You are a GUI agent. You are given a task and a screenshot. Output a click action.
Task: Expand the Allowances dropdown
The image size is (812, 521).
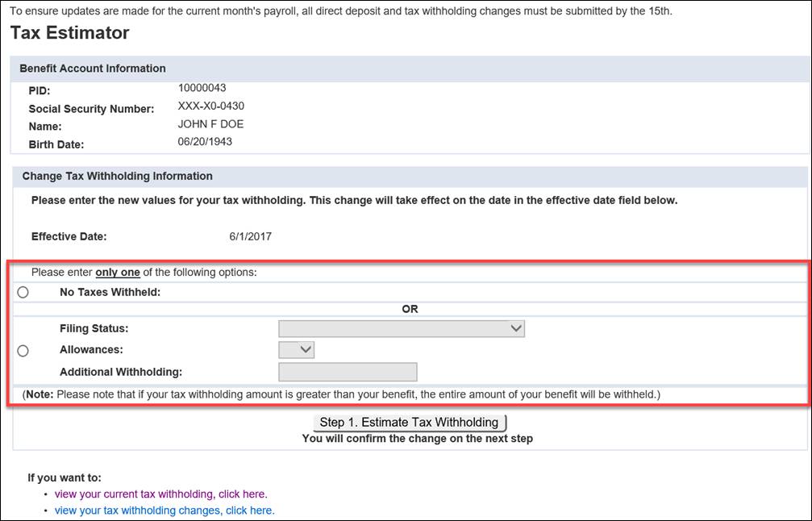pyautogui.click(x=296, y=350)
